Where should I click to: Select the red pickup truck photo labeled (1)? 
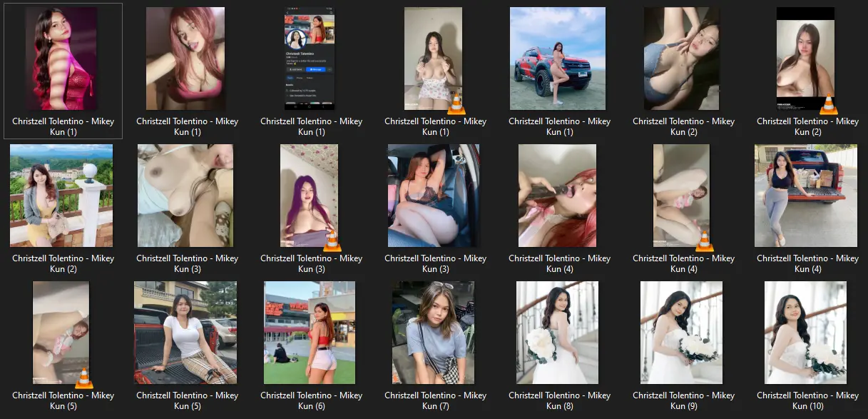(558, 59)
